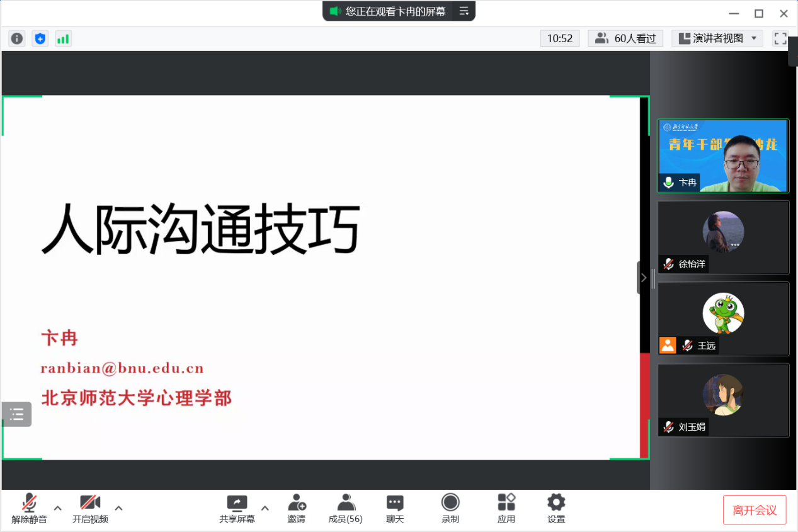This screenshot has width=798, height=532.
Task: Open the network signal status icon
Action: (x=63, y=38)
